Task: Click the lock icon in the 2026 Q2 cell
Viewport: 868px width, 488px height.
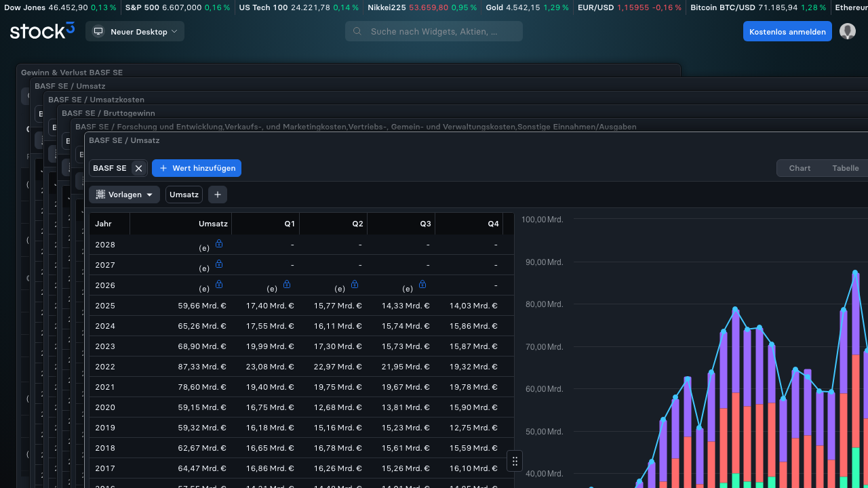Action: click(355, 284)
